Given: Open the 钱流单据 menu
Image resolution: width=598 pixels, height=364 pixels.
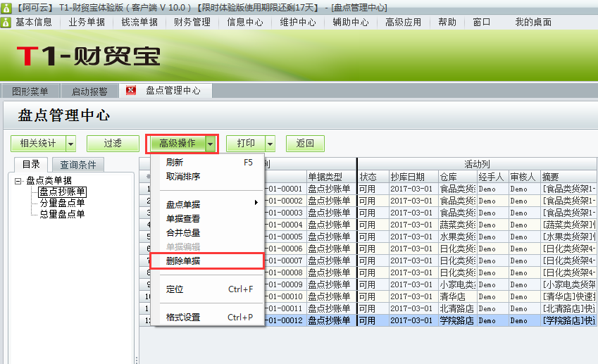Looking at the screenshot, I should [x=139, y=22].
